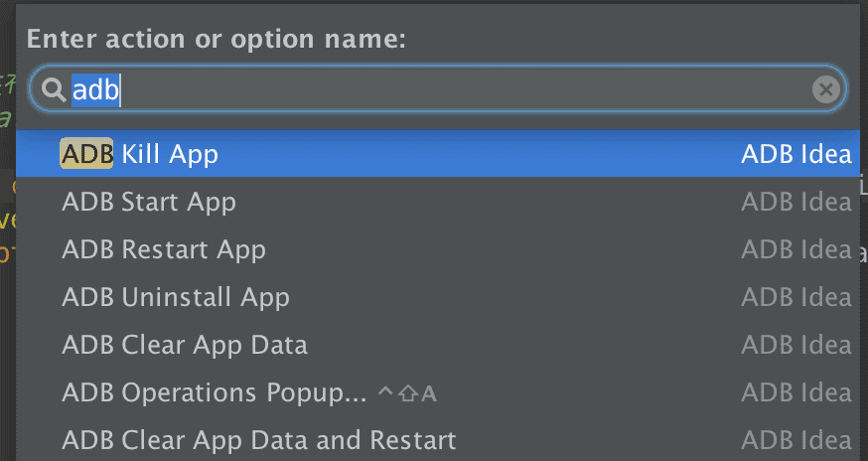Click the ADB Idea label beside Start App
The height and width of the screenshot is (461, 868).
(x=796, y=203)
